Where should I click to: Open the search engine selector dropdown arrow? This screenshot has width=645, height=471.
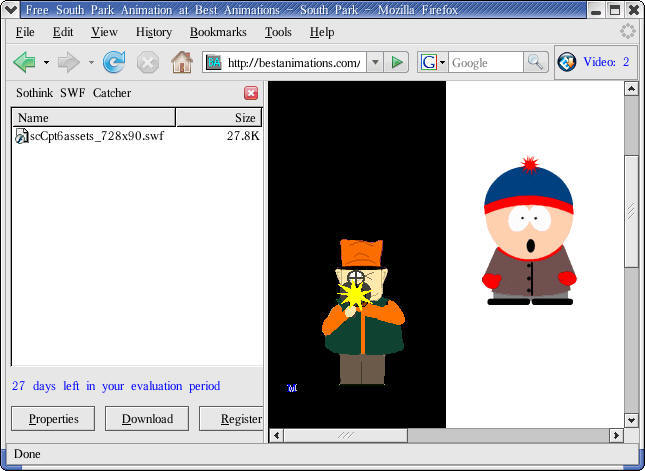[443, 63]
